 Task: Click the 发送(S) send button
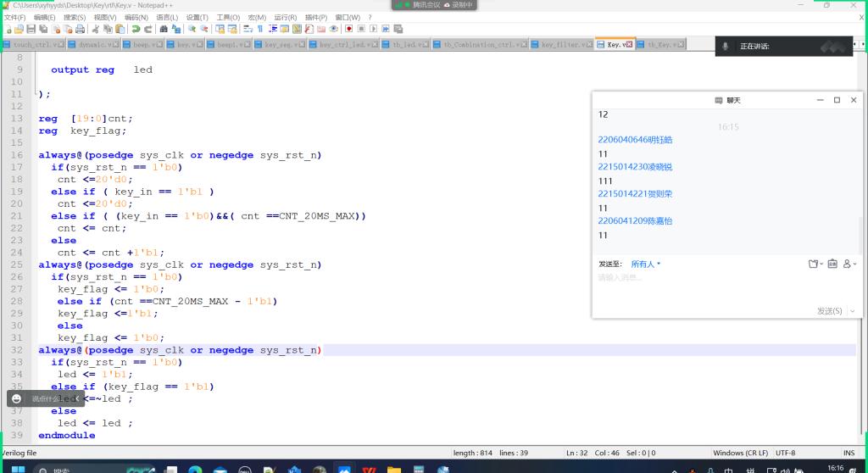(829, 311)
